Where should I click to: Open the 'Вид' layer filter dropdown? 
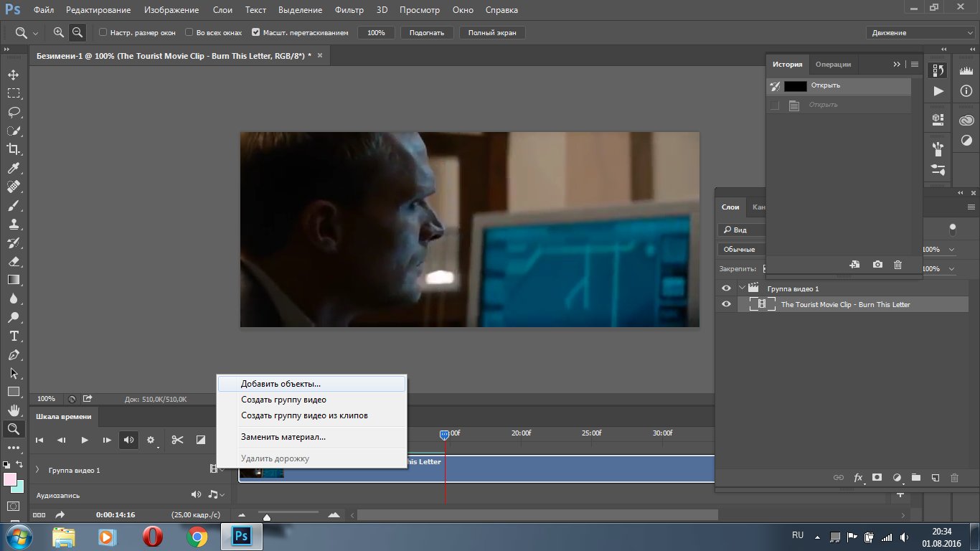point(741,230)
